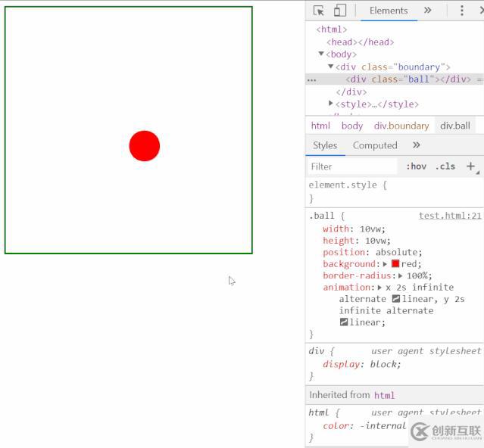Select the closing </div> row
This screenshot has height=448, width=484.
pyautogui.click(x=351, y=92)
